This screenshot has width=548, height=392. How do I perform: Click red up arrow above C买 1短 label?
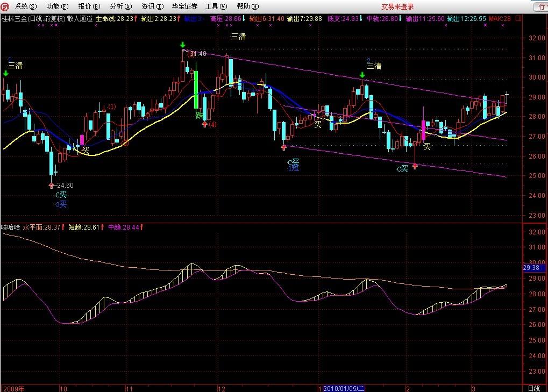click(284, 146)
